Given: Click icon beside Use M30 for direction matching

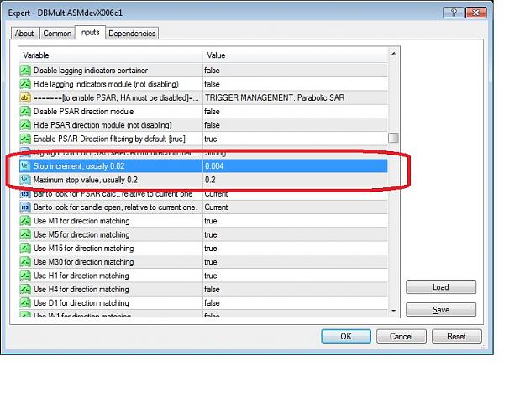Looking at the screenshot, I should click(25, 262).
